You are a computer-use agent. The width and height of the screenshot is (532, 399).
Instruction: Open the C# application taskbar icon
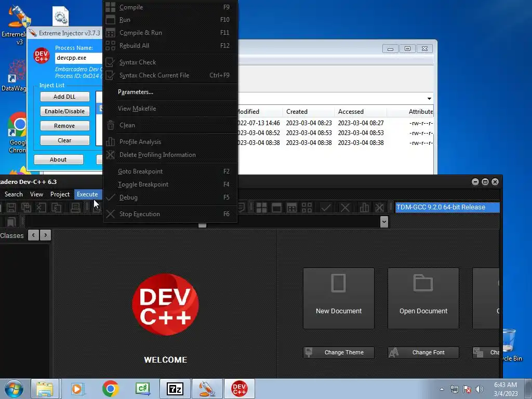pos(143,389)
